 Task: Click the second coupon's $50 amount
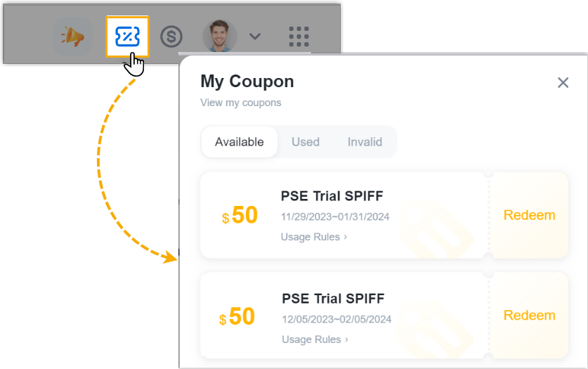(x=237, y=317)
